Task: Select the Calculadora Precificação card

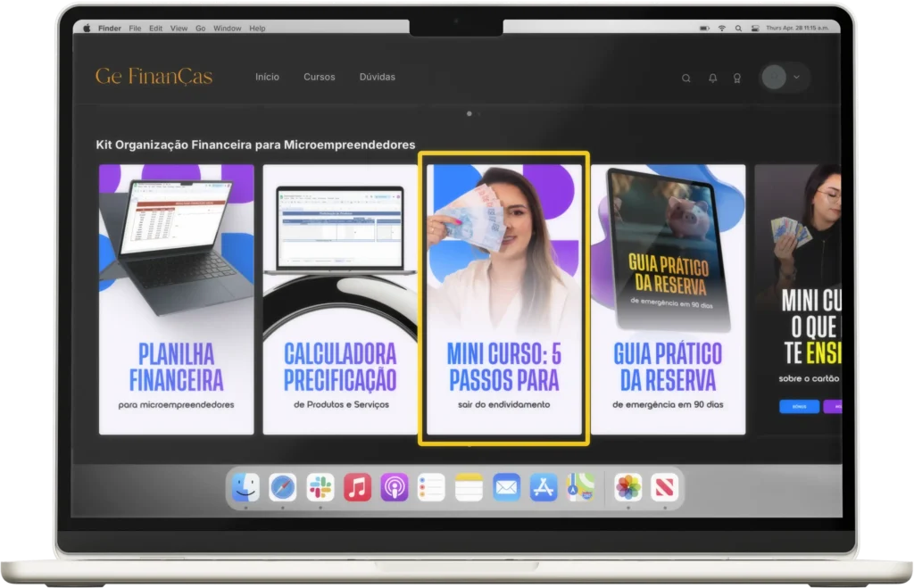Action: [340, 299]
